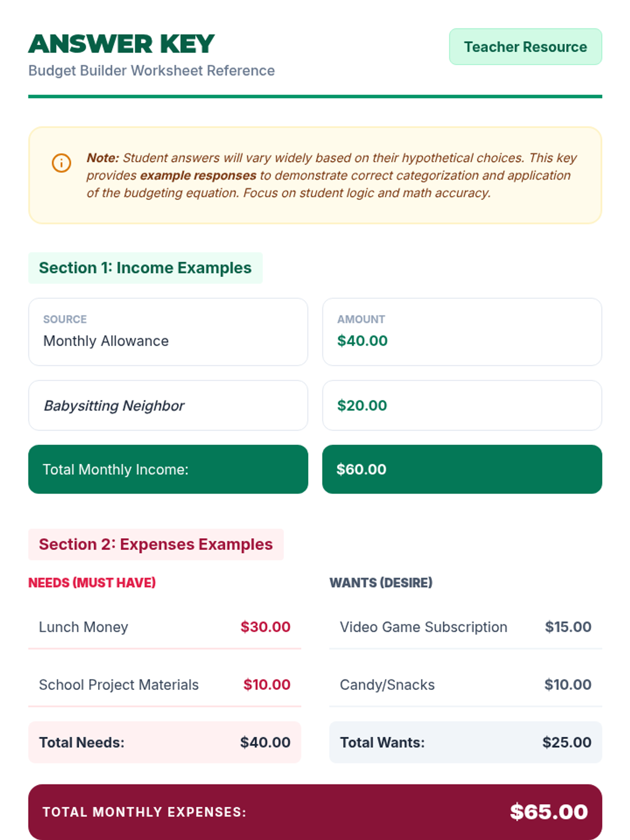Image resolution: width=630 pixels, height=840 pixels.
Task: Click the ANSWER KEY heading
Action: pyautogui.click(x=121, y=44)
